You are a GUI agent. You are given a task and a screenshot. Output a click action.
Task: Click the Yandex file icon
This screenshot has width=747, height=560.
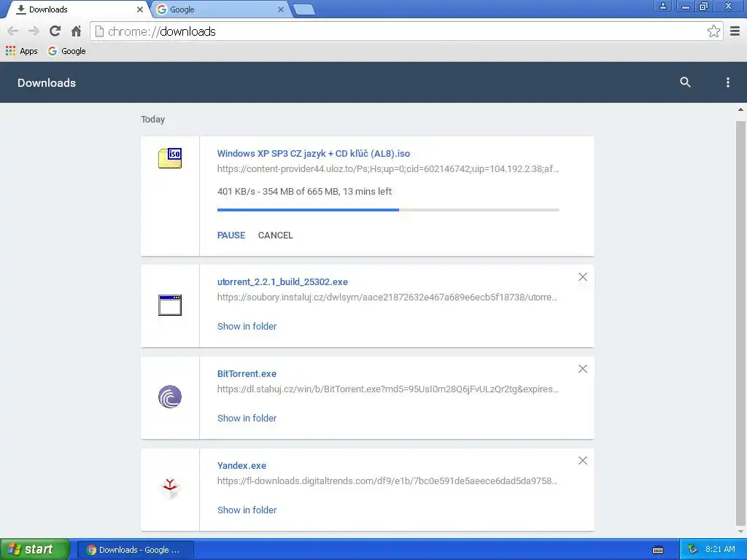pyautogui.click(x=170, y=489)
